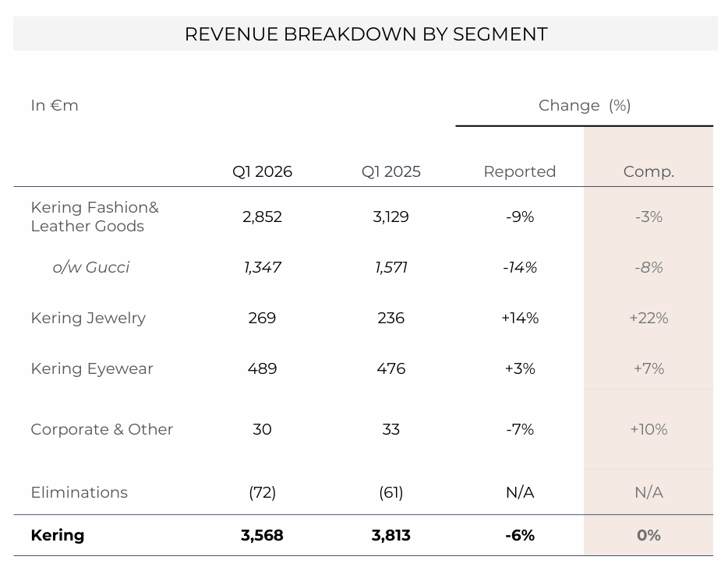Click the 'Comp.' column header
The image size is (728, 567).
coord(648,171)
